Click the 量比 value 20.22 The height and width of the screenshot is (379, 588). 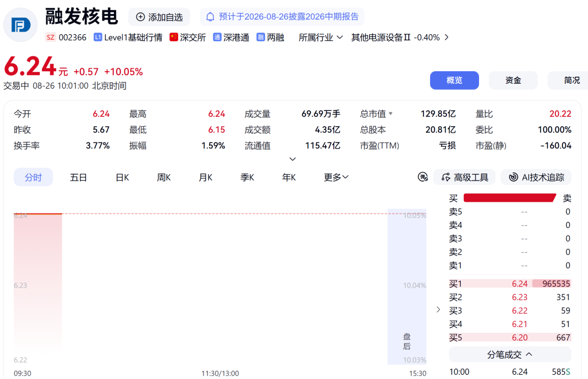[560, 114]
